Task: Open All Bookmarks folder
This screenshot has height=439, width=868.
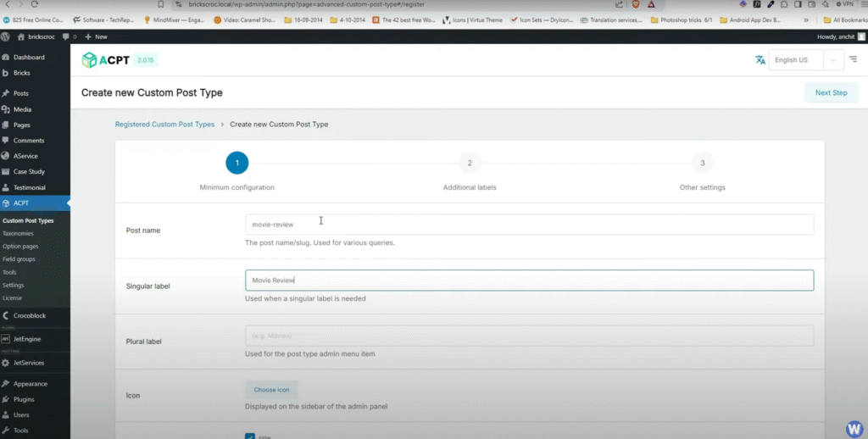Action: [845, 20]
